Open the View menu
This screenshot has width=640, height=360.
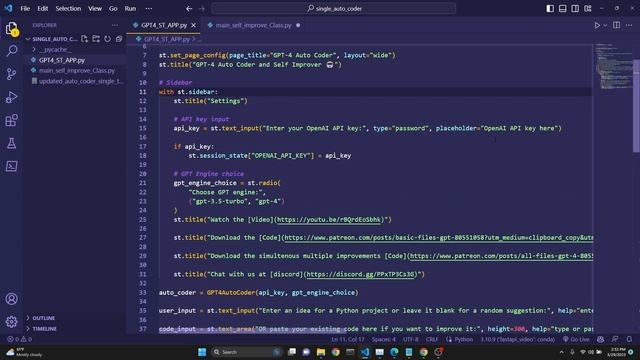coord(95,8)
